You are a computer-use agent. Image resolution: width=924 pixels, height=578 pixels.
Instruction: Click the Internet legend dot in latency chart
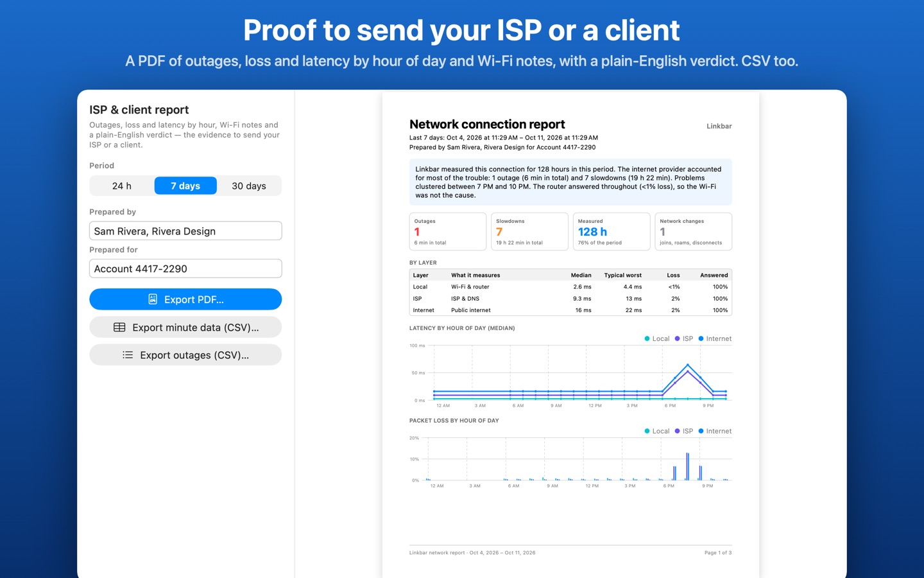pos(701,338)
